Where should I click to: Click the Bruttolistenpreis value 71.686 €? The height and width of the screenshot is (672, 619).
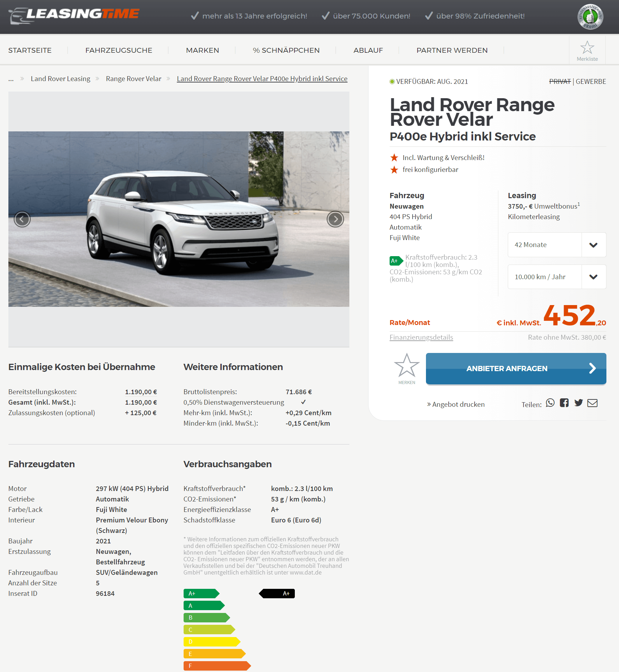point(299,392)
